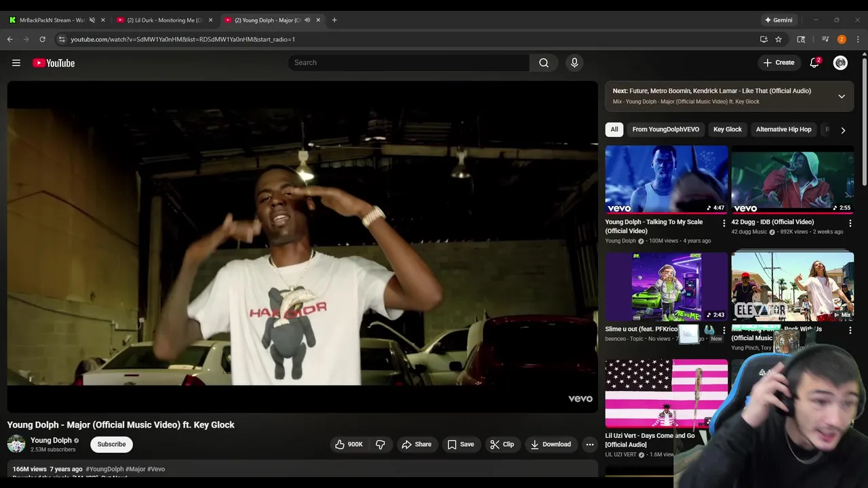Open title 'Young Dolph - Talking To My Scale'
The image size is (868, 488).
point(654,226)
